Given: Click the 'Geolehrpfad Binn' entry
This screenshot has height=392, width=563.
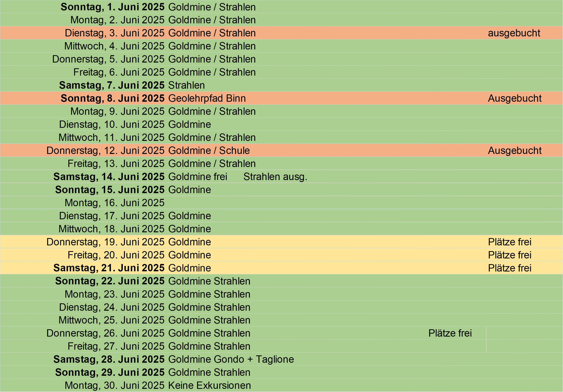Looking at the screenshot, I should coord(207,98).
